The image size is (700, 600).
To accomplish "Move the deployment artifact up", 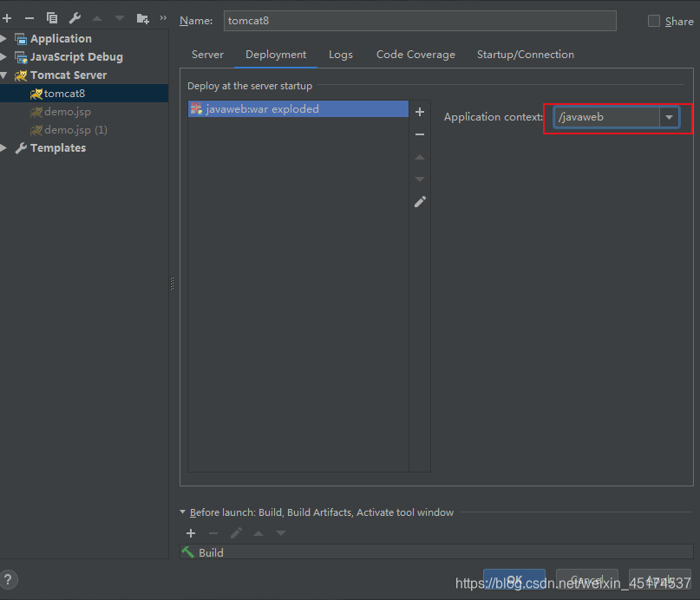I will click(x=420, y=157).
